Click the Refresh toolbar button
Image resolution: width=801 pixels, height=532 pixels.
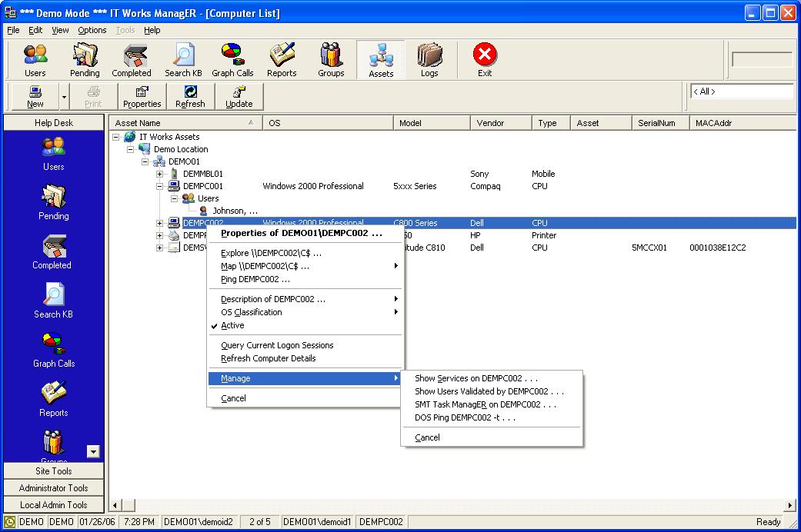(190, 96)
